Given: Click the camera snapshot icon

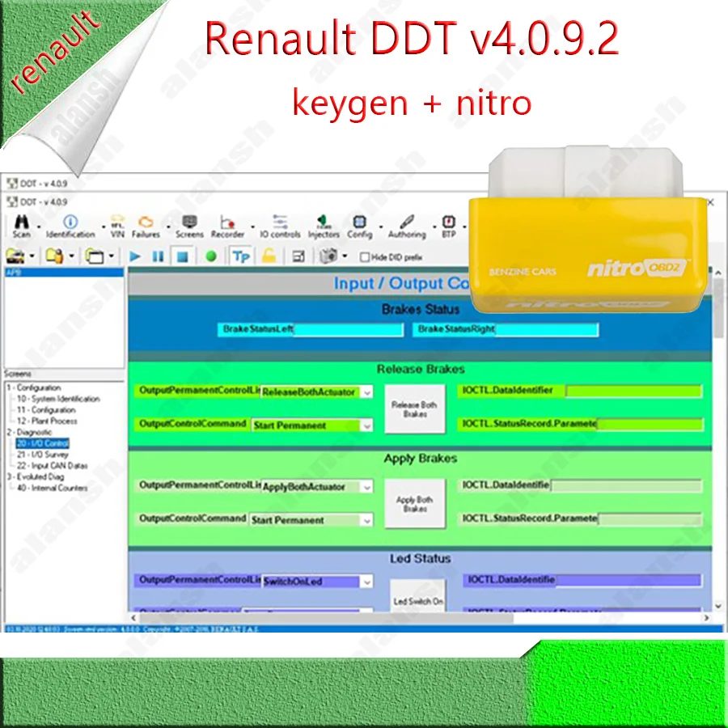Looking at the screenshot, I should (x=329, y=256).
